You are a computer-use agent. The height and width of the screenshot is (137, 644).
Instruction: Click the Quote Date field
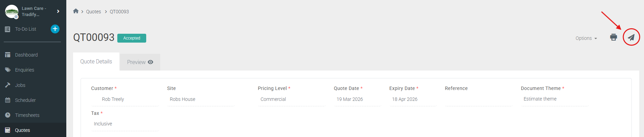point(357,99)
